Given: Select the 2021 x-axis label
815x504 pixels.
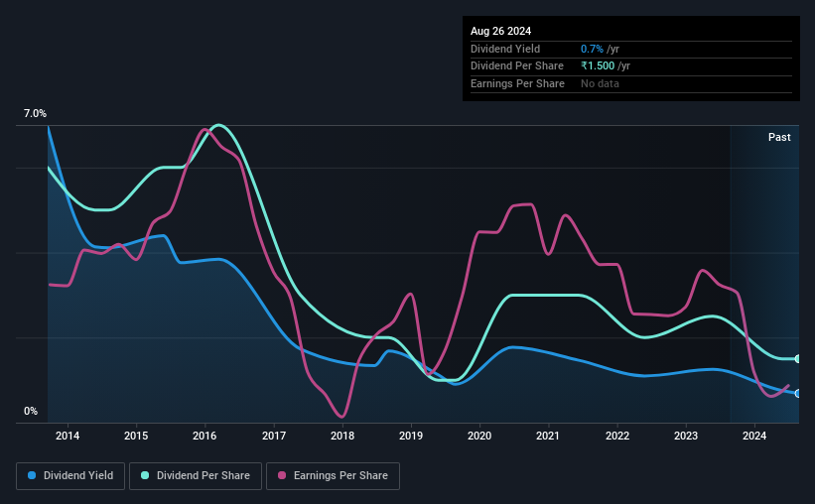Looking at the screenshot, I should click(x=548, y=436).
